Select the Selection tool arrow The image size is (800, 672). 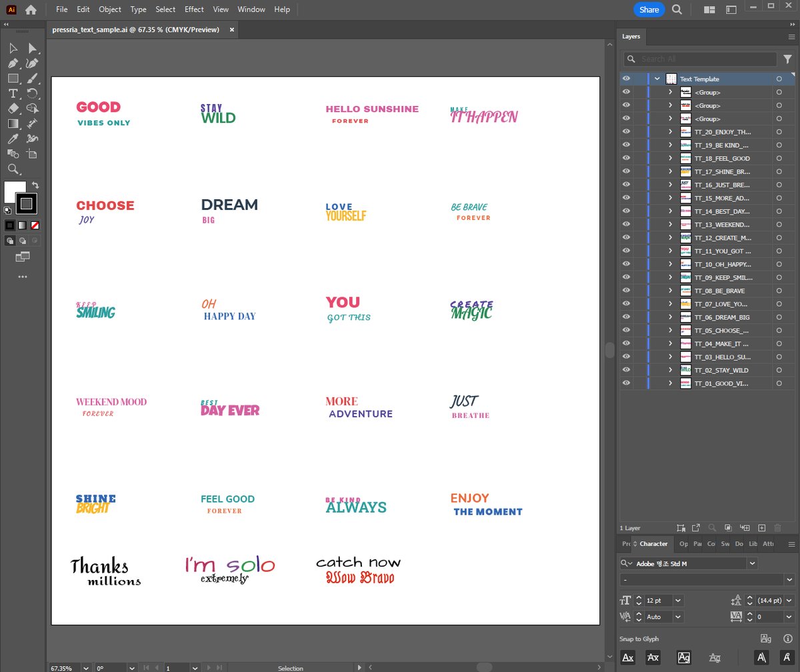(13, 48)
